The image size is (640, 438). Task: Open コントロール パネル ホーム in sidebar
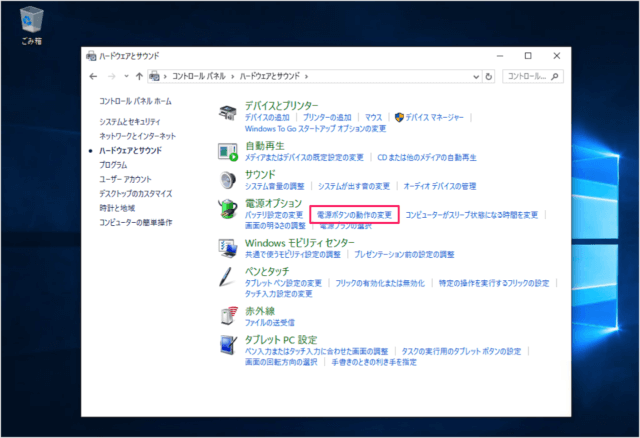[x=136, y=101]
